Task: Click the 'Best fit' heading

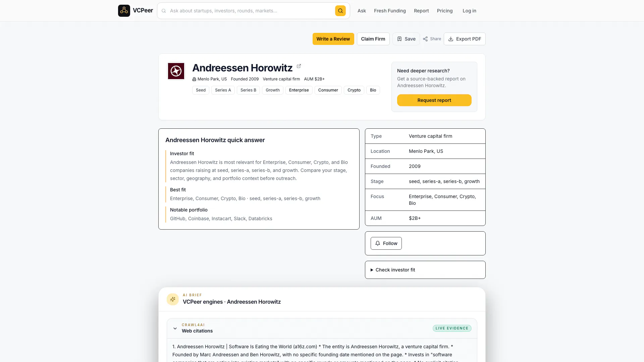Action: [178, 190]
